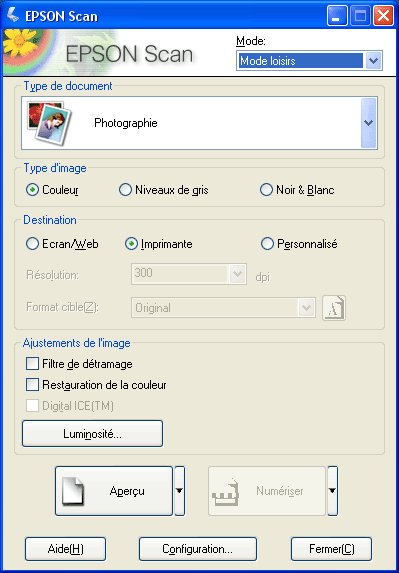Viewport: 399px width, 573px height.
Task: Enable the Filtre de détramage checkbox
Action: pyautogui.click(x=33, y=364)
